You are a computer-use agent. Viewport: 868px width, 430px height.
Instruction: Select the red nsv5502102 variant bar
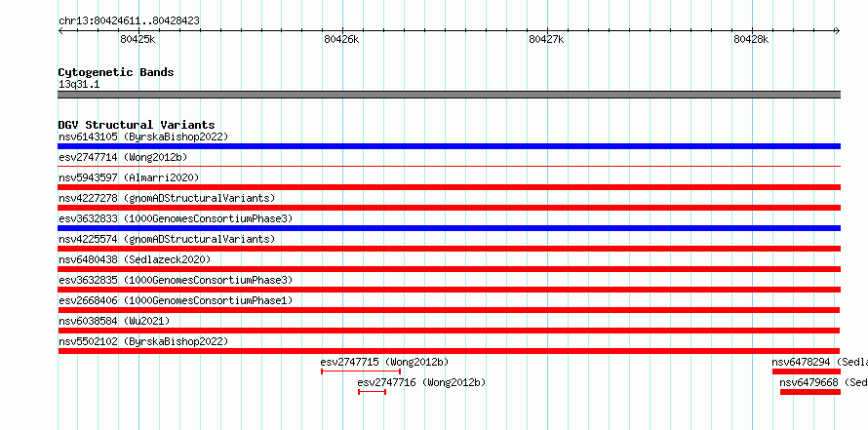pos(449,351)
